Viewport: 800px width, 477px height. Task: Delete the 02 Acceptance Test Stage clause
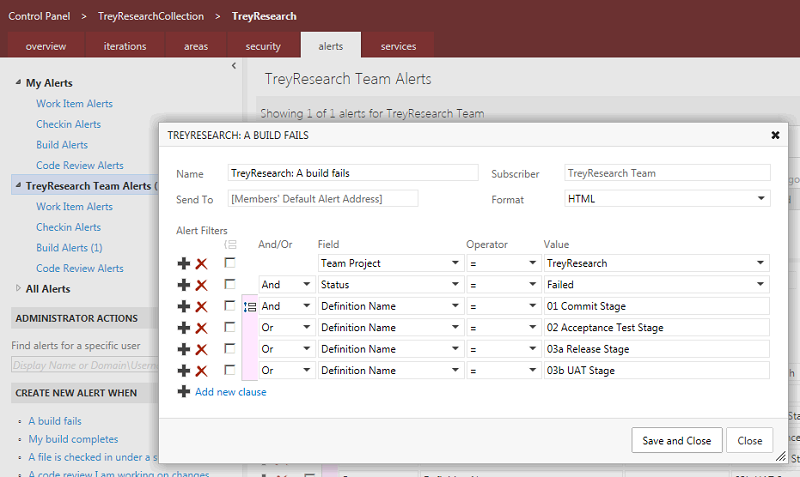point(202,328)
